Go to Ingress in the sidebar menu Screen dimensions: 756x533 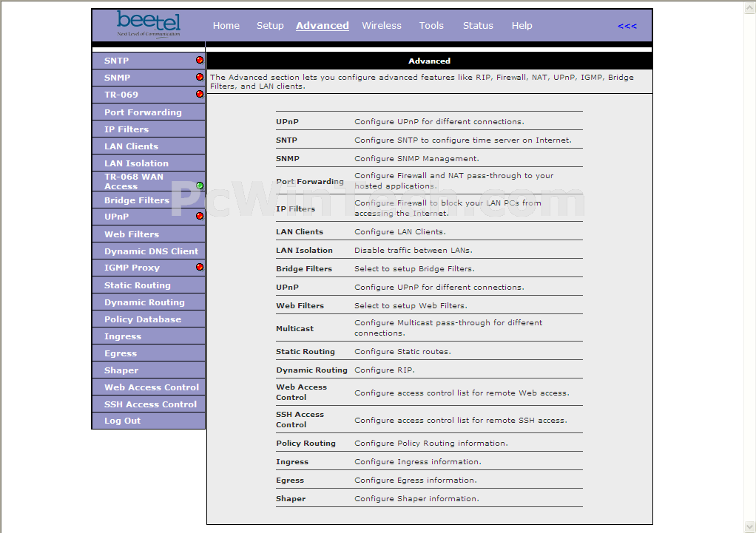coord(123,336)
